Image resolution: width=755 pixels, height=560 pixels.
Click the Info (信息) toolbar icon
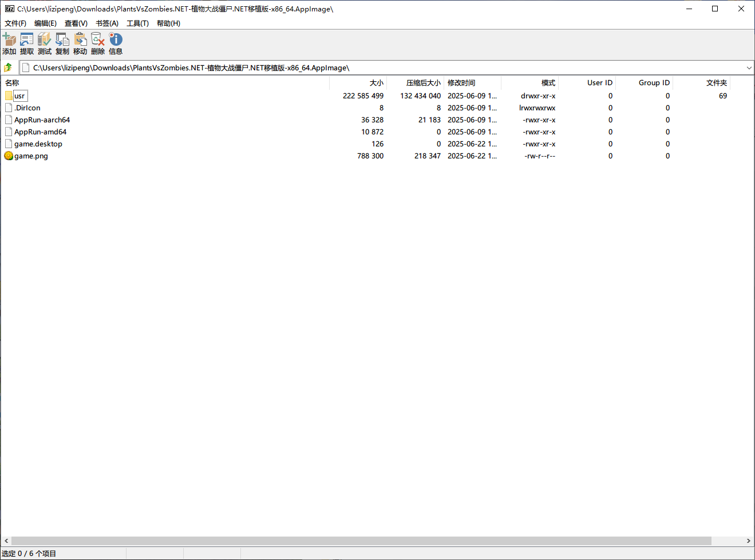[116, 39]
